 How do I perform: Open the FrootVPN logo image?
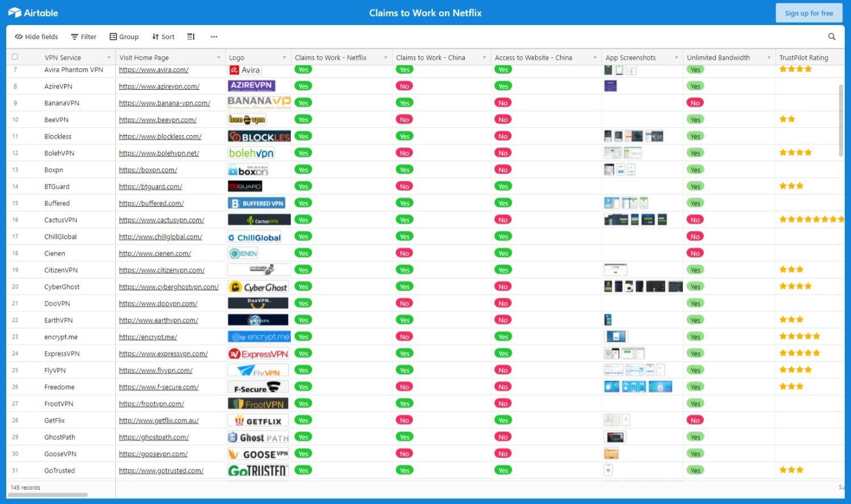[x=258, y=404]
